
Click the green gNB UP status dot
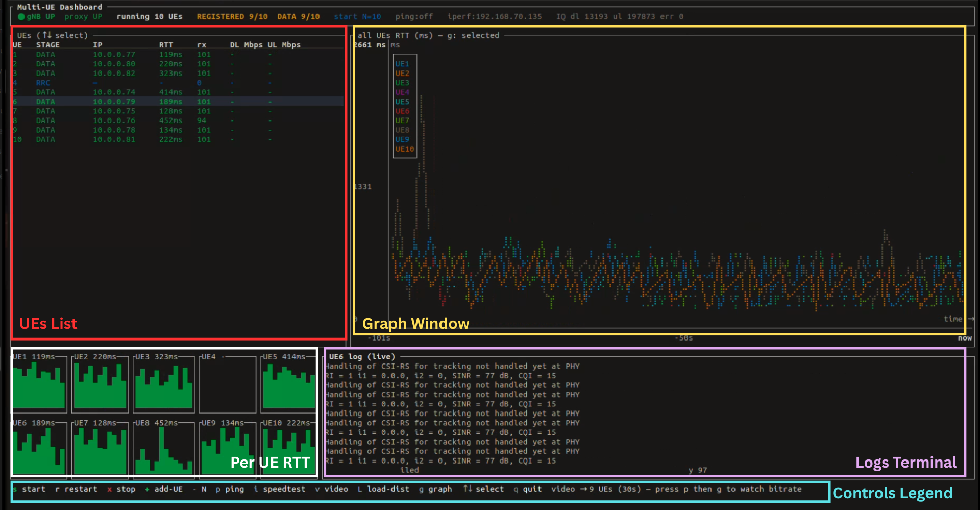(21, 17)
